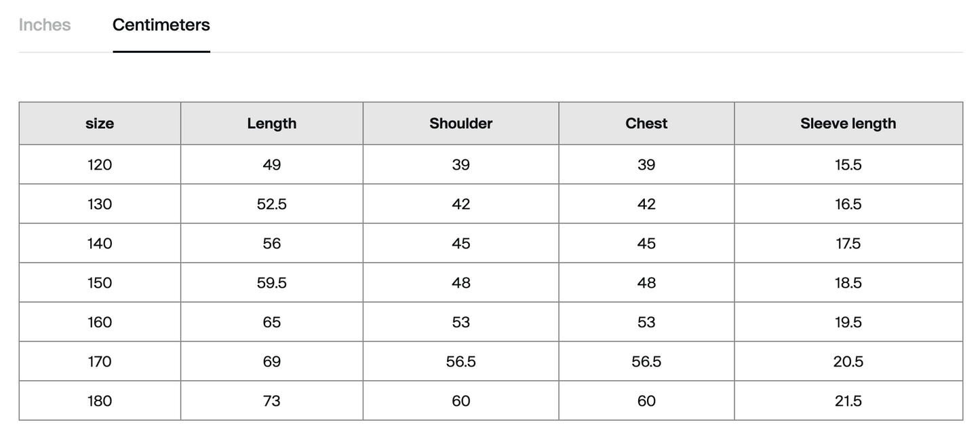The width and height of the screenshot is (980, 431).
Task: Click the 73 Length cell
Action: point(272,401)
